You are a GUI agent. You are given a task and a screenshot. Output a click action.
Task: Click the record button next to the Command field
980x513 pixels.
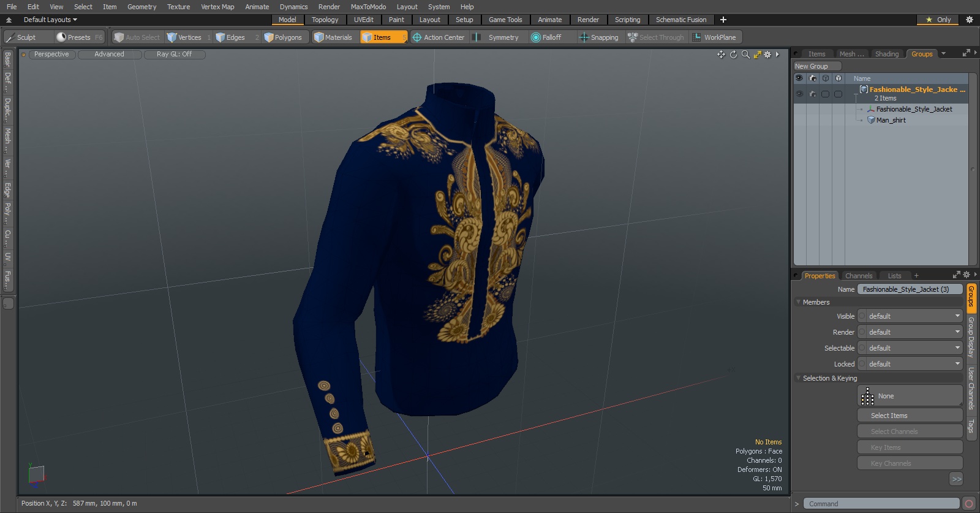click(x=969, y=504)
